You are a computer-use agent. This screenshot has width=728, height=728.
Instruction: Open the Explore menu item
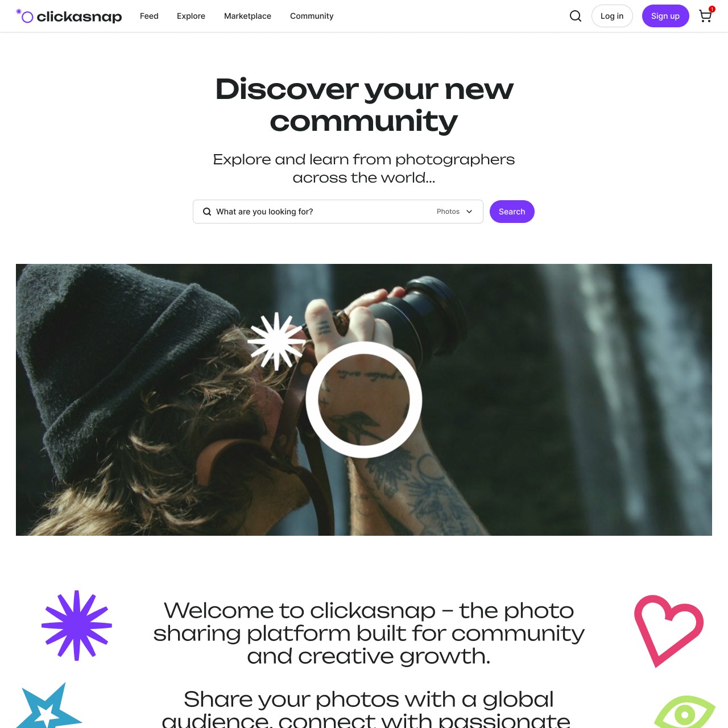pos(191,16)
